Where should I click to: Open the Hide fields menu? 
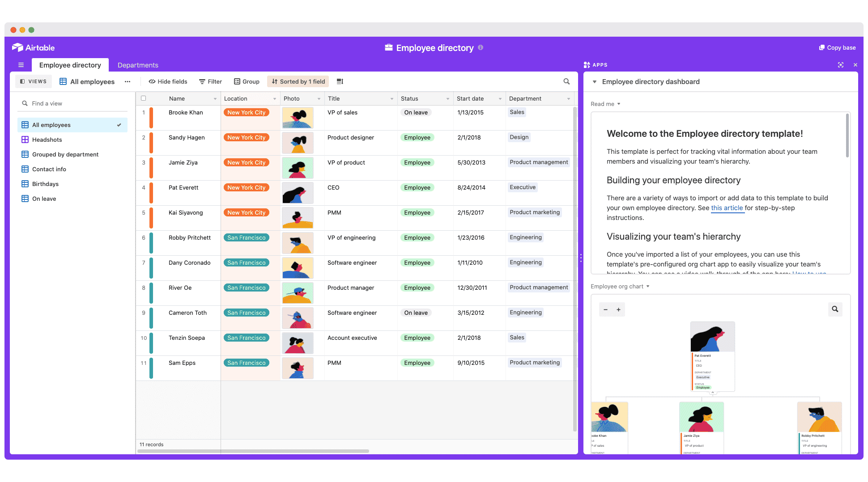pyautogui.click(x=168, y=81)
